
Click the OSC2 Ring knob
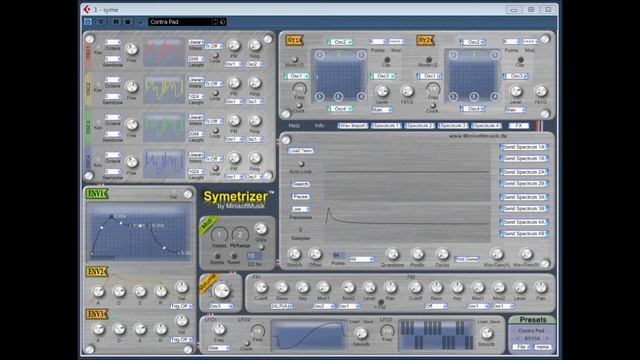point(255,83)
